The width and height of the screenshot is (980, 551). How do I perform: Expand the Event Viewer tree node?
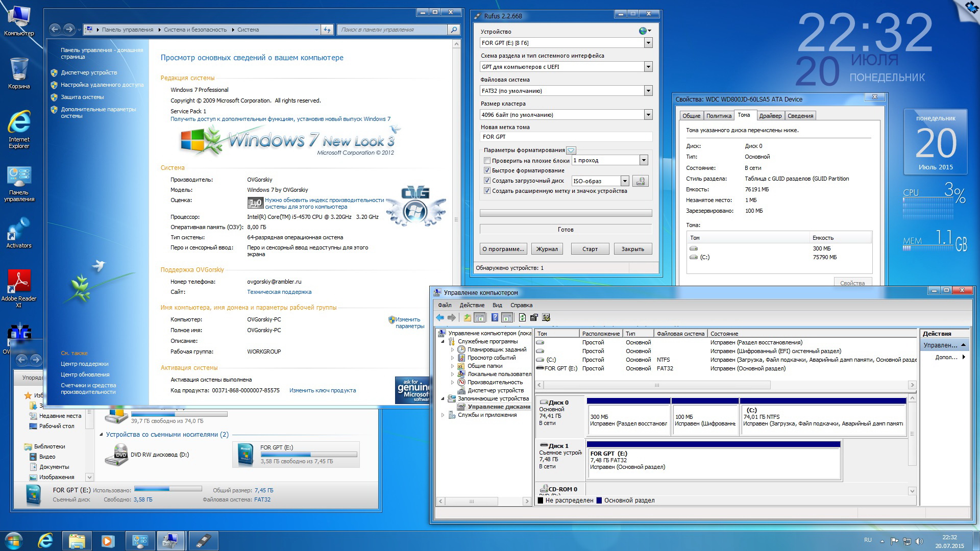452,358
